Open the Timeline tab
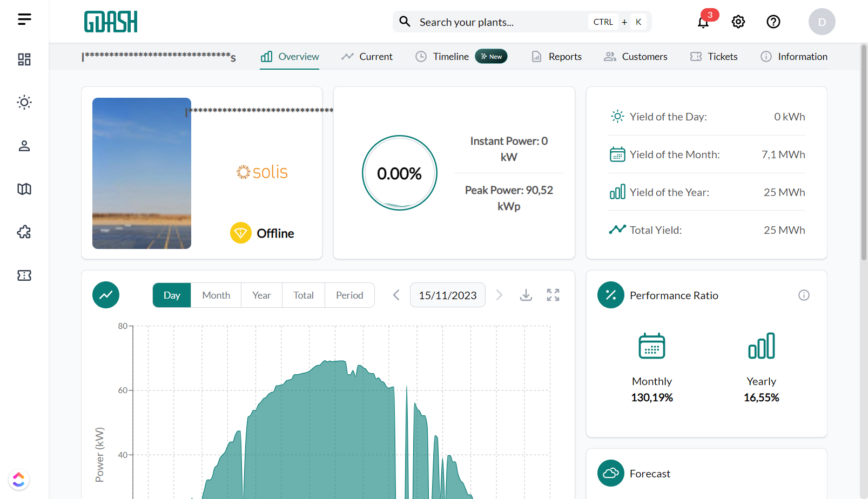The height and width of the screenshot is (499, 868). (461, 57)
